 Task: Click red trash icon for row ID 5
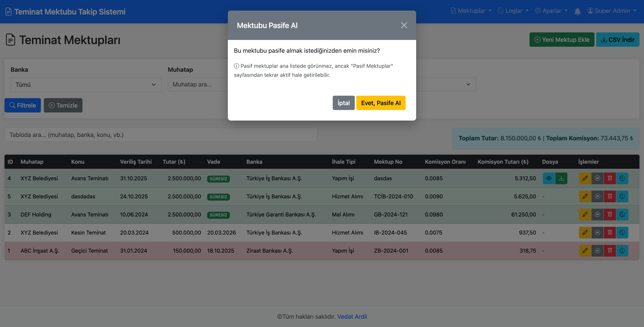(x=610, y=196)
